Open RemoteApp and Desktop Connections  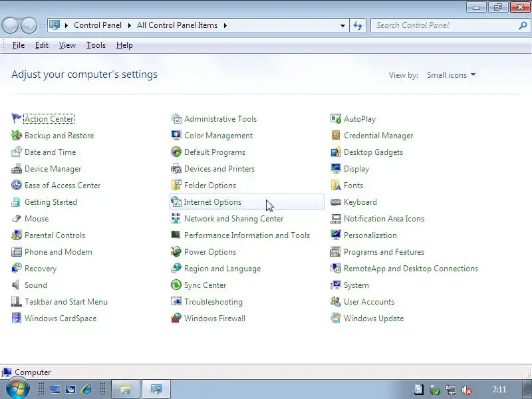(411, 269)
